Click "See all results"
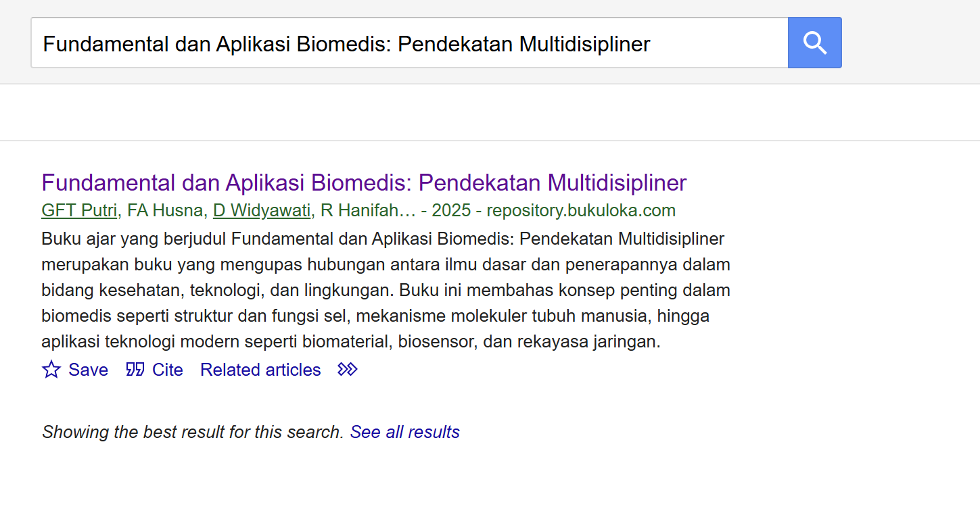980x513 pixels. point(404,432)
